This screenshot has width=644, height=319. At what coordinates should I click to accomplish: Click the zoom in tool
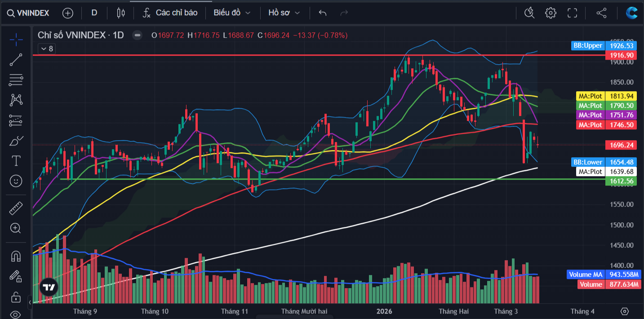(x=16, y=228)
